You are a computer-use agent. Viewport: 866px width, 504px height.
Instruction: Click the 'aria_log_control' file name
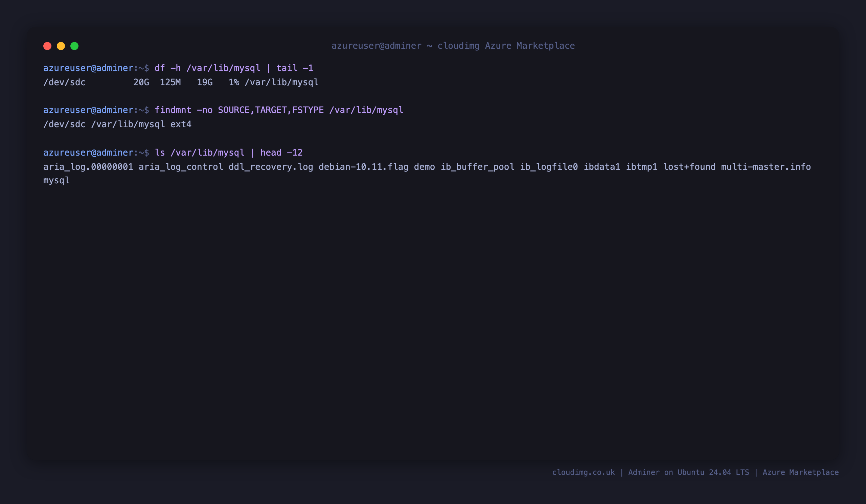[x=181, y=167]
